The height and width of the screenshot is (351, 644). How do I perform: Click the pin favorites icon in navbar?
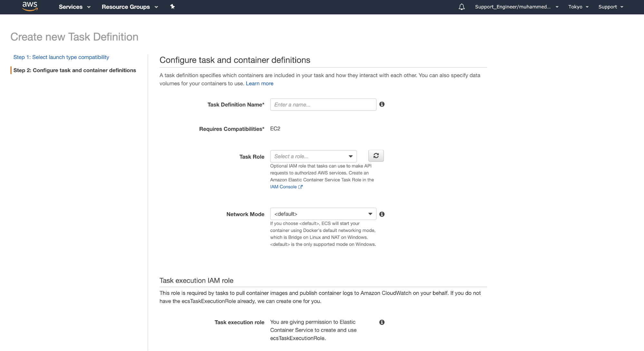click(x=173, y=7)
